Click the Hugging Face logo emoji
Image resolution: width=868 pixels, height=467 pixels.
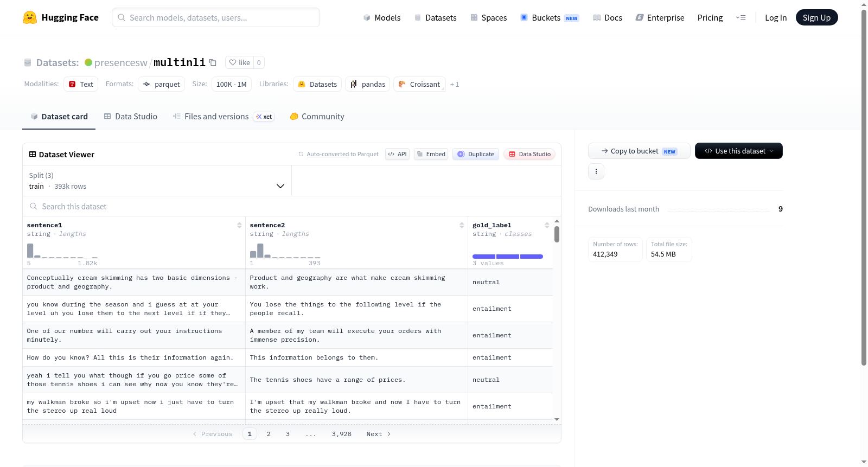pos(30,17)
